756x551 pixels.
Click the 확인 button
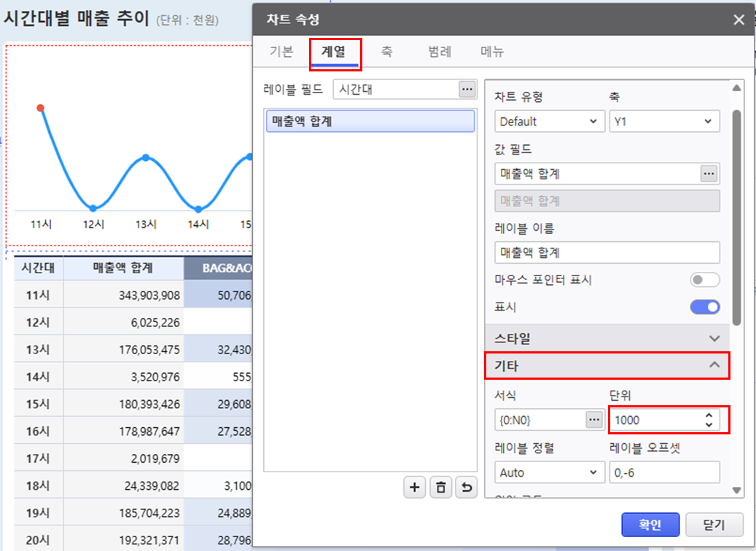[650, 525]
